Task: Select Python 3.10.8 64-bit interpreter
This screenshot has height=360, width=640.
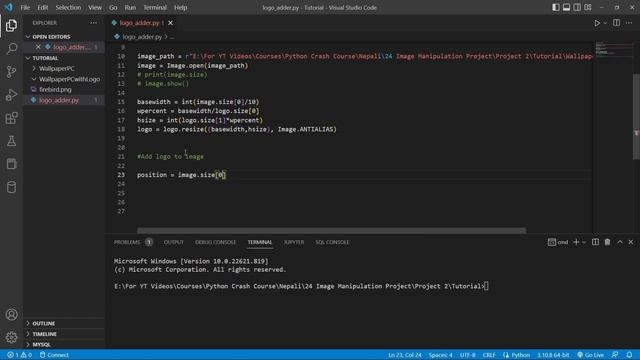Action: point(553,355)
